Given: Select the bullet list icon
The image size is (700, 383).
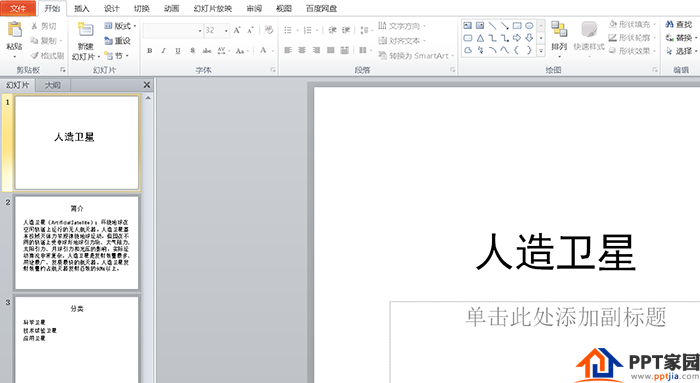Looking at the screenshot, I should [288, 30].
